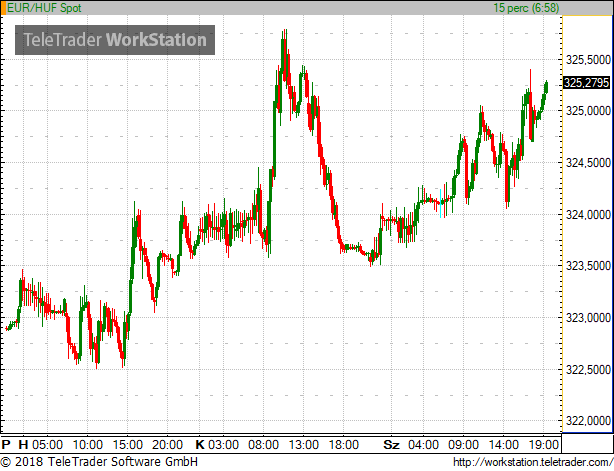614x471 pixels.
Task: Click the 13:00 time axis label
Action: tap(303, 445)
